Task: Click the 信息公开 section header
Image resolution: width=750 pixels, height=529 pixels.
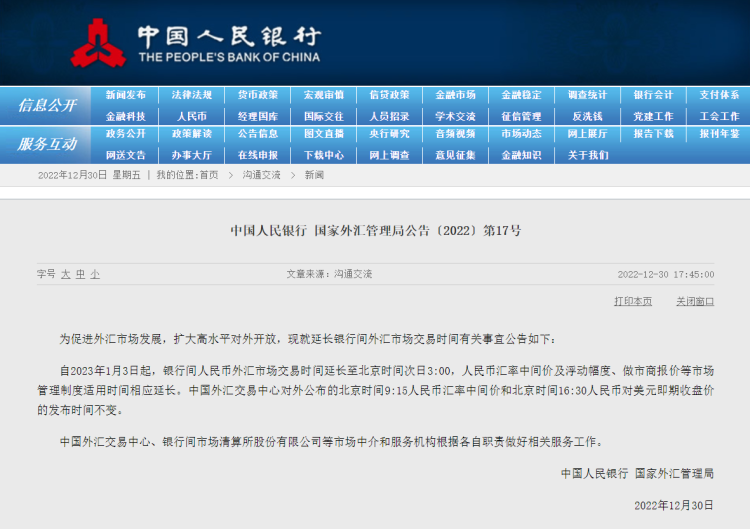Action: coord(47,105)
